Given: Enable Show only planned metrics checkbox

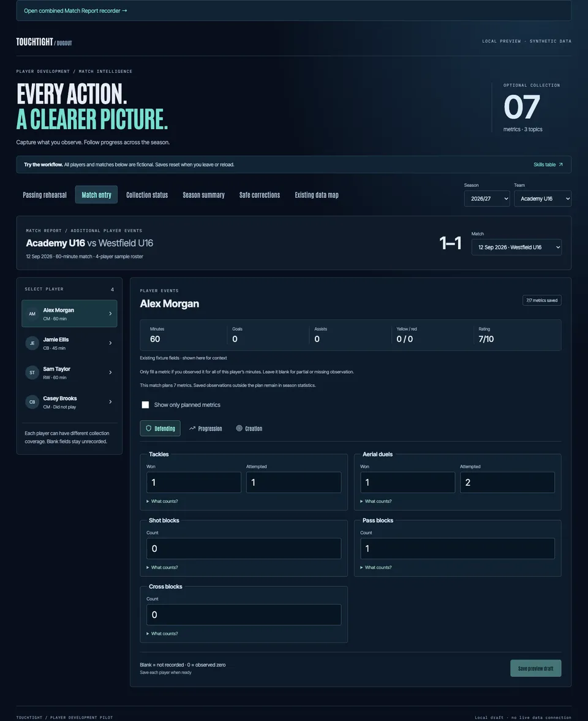Looking at the screenshot, I should [145, 405].
